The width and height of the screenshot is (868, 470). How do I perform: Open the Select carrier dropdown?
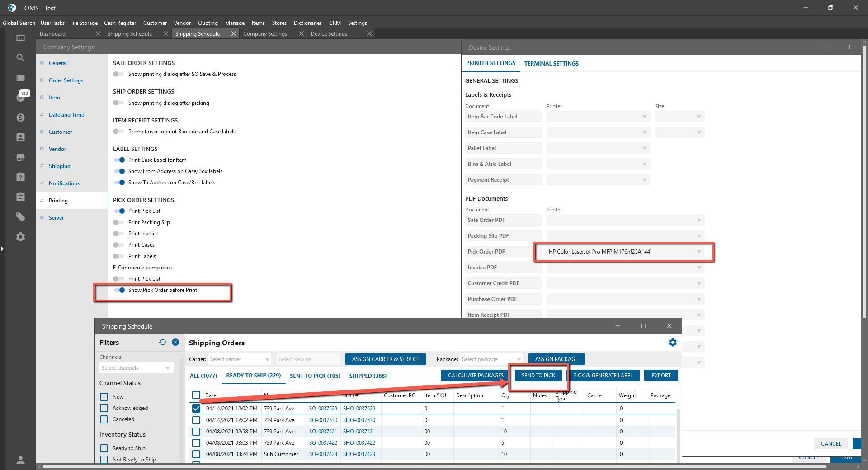[x=239, y=359]
